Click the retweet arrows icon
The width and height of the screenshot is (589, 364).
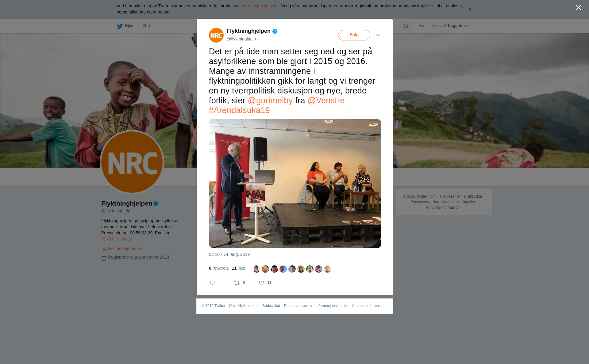tap(237, 283)
